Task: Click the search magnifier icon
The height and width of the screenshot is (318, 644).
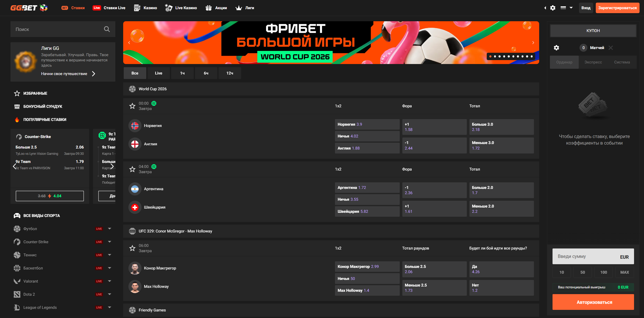Action: pos(107,29)
